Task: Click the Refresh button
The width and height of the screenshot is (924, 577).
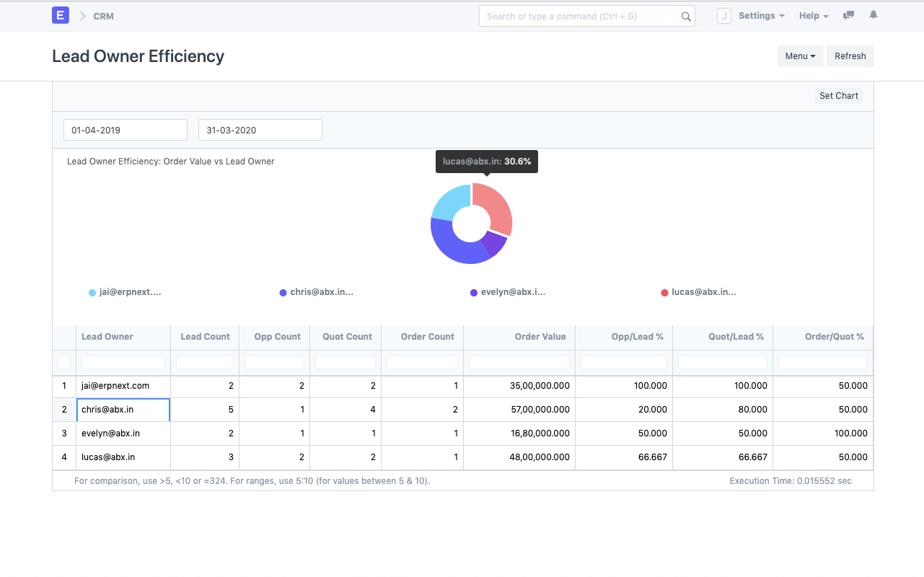Action: [x=850, y=56]
